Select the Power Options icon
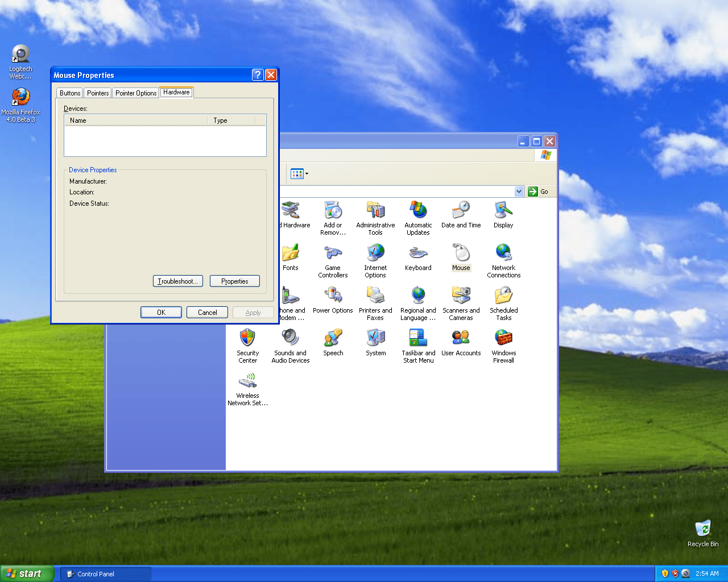This screenshot has height=582, width=728. click(333, 300)
